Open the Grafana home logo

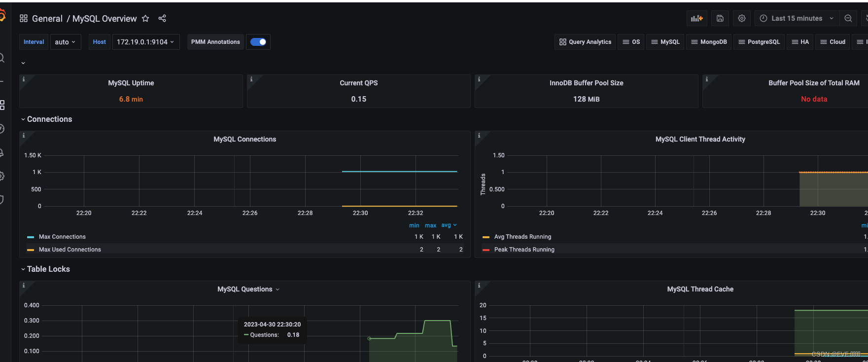[1, 16]
